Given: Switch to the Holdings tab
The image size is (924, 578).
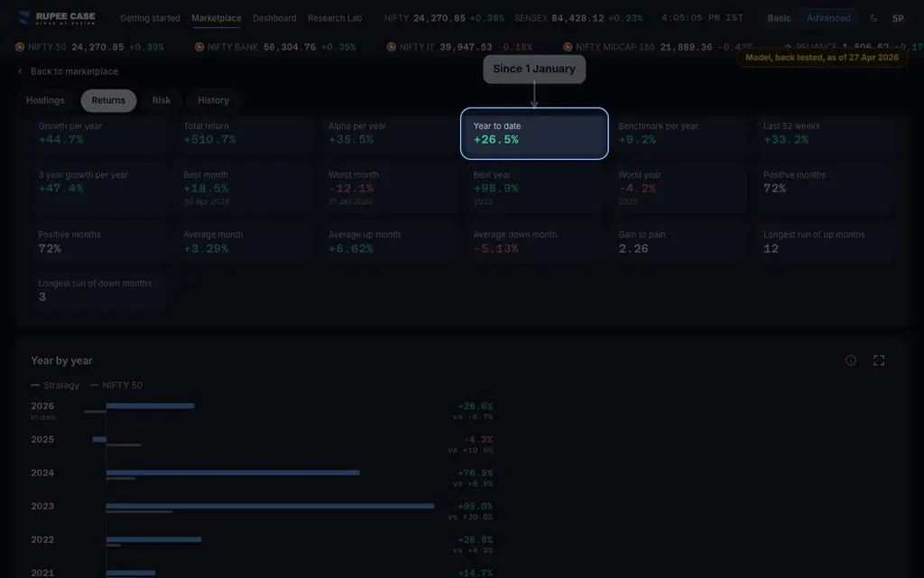Looking at the screenshot, I should click(x=45, y=100).
